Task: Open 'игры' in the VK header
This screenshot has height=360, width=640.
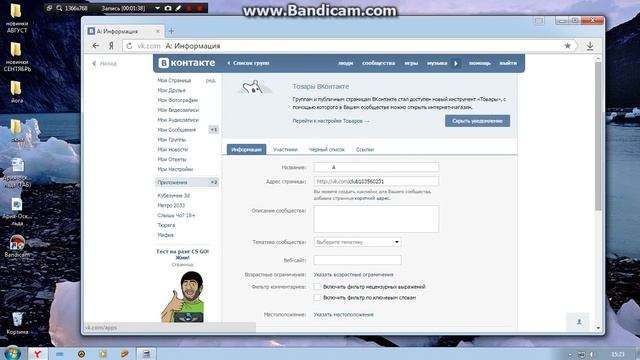Action: pos(411,63)
